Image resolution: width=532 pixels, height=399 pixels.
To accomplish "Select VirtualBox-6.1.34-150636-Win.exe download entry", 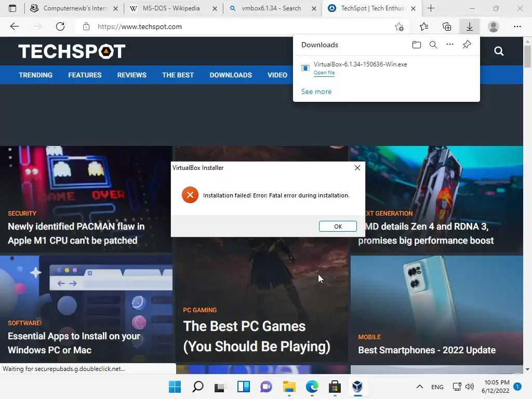I will (x=386, y=68).
